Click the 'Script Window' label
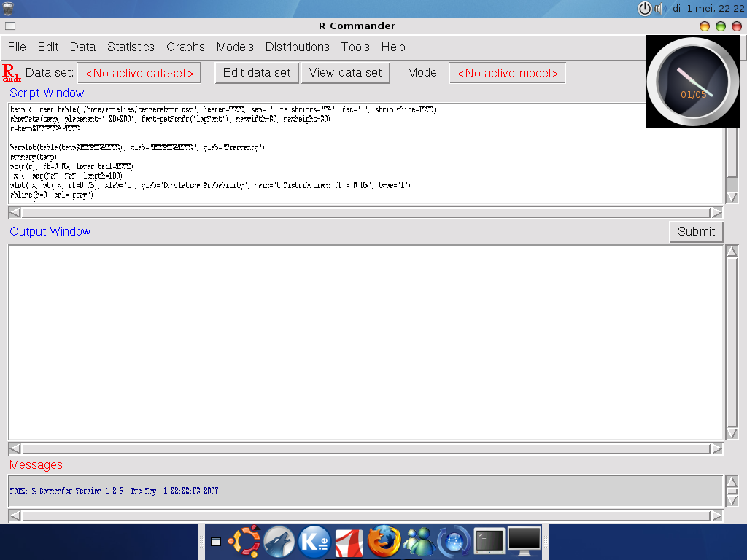 coord(47,93)
